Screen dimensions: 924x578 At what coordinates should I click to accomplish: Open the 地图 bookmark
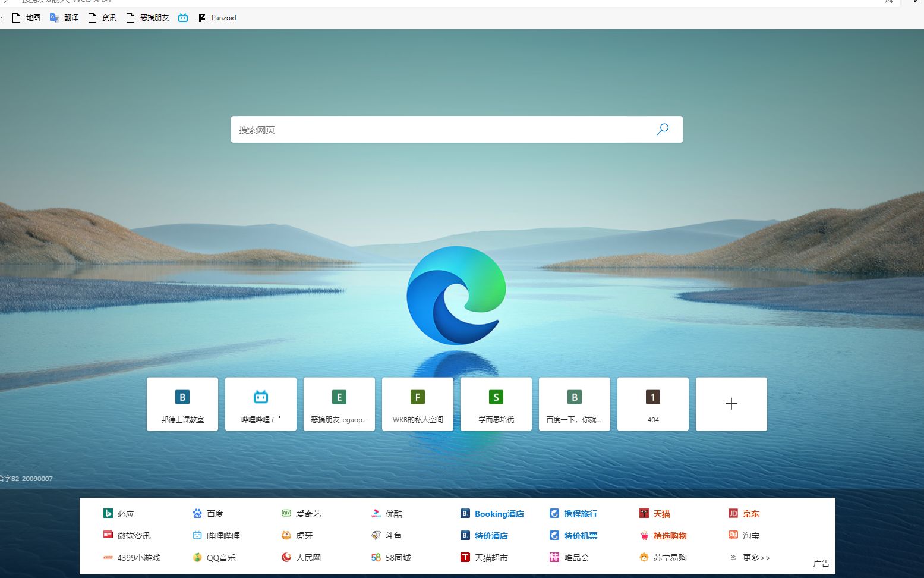coord(26,18)
